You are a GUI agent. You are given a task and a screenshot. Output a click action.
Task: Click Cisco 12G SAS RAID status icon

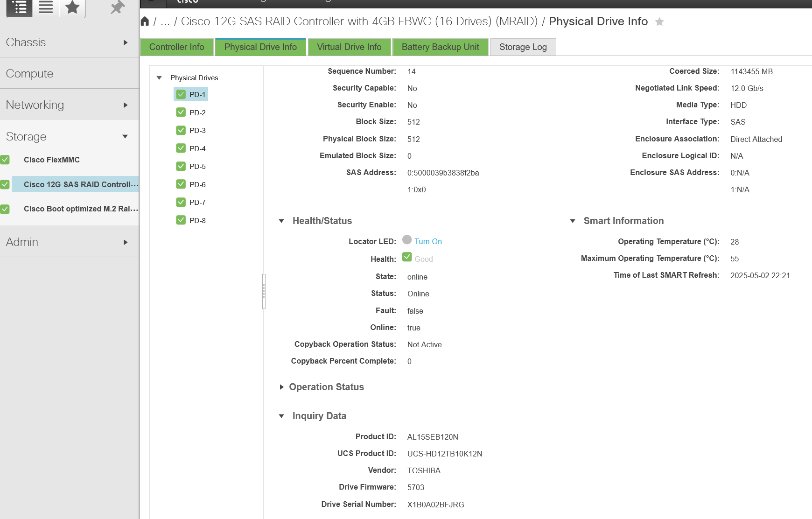[5, 184]
